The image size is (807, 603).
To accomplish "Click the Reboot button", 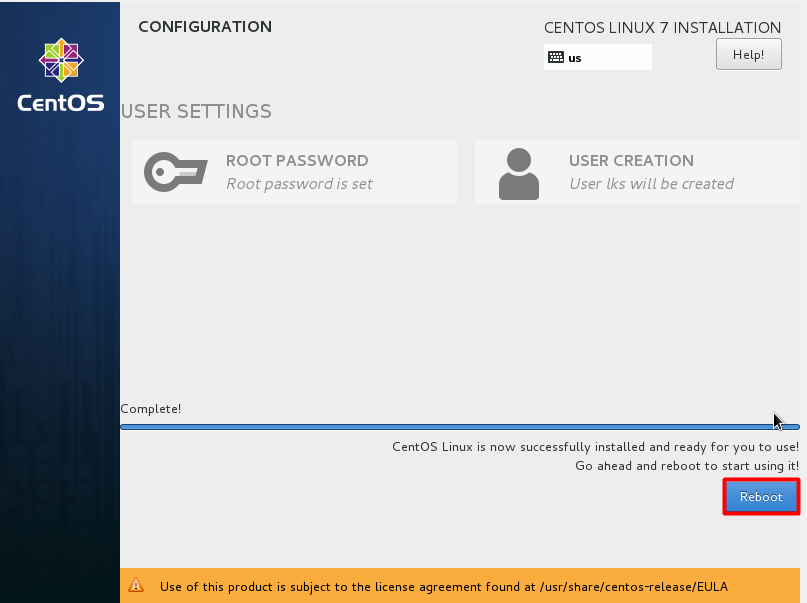I will (761, 497).
